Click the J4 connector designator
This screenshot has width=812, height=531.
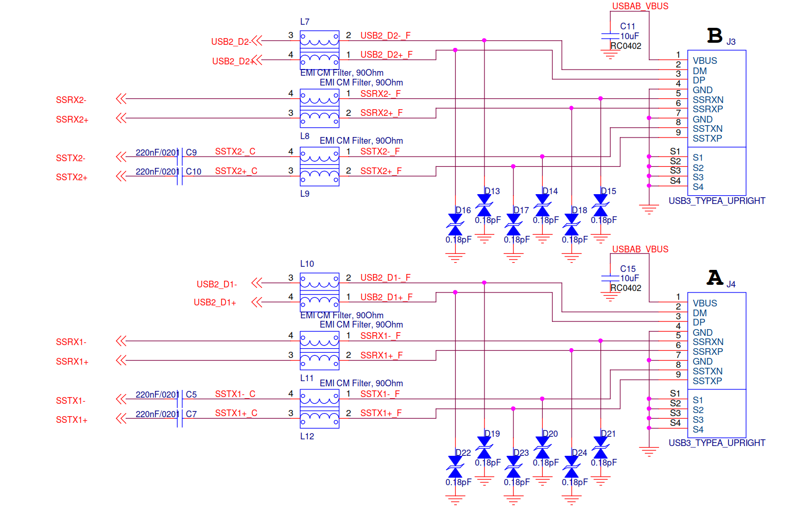tap(731, 284)
